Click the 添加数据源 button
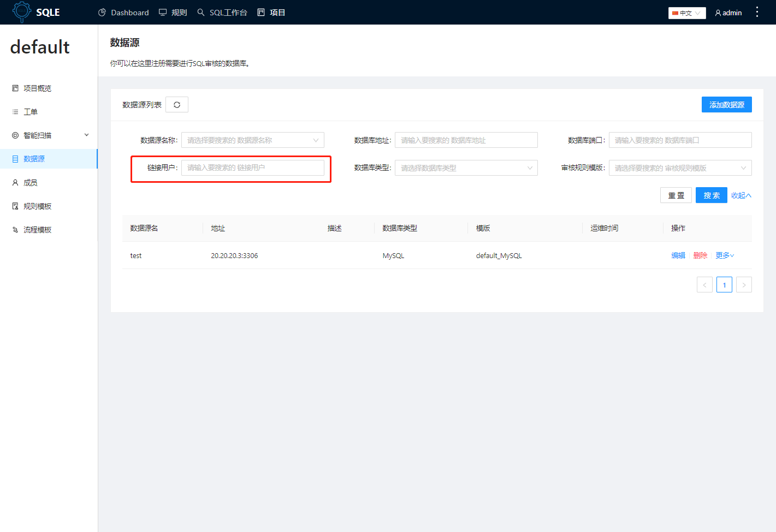The width and height of the screenshot is (776, 532). pos(726,104)
